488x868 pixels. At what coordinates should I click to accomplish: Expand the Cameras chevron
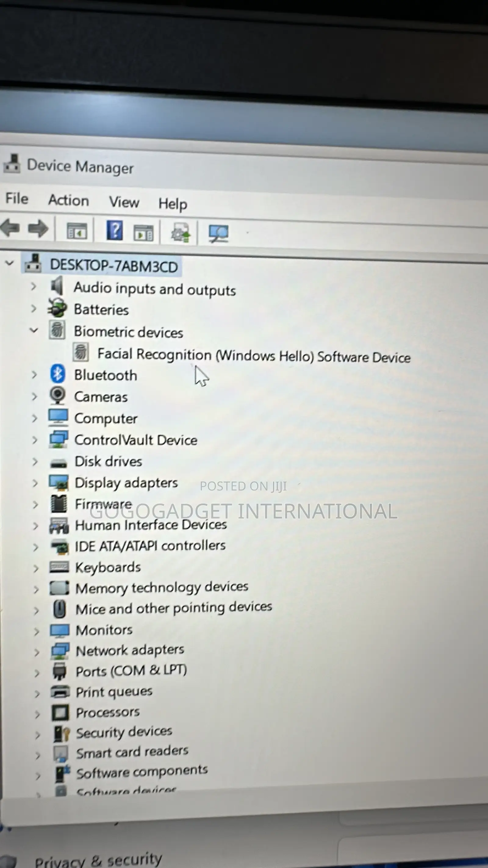[x=34, y=396]
